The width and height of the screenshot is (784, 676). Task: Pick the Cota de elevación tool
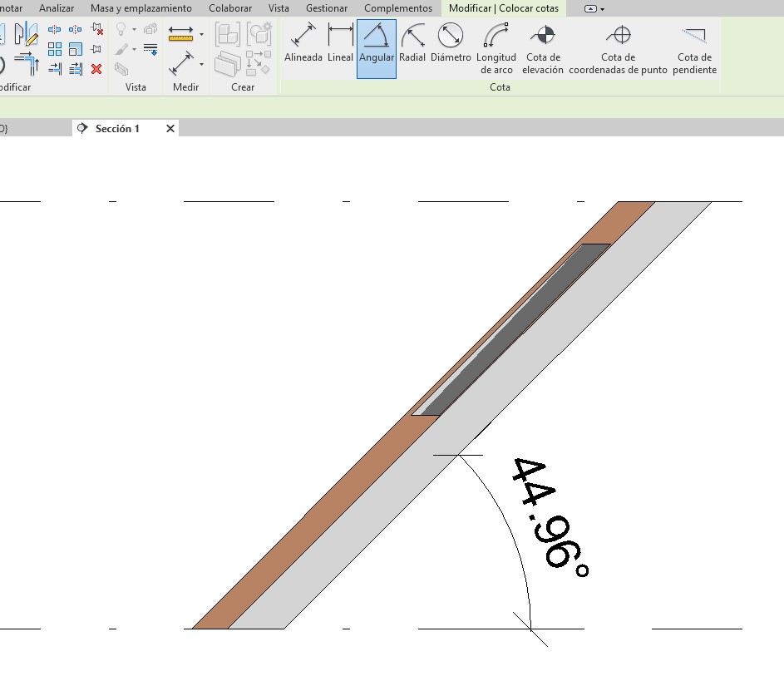[x=543, y=47]
